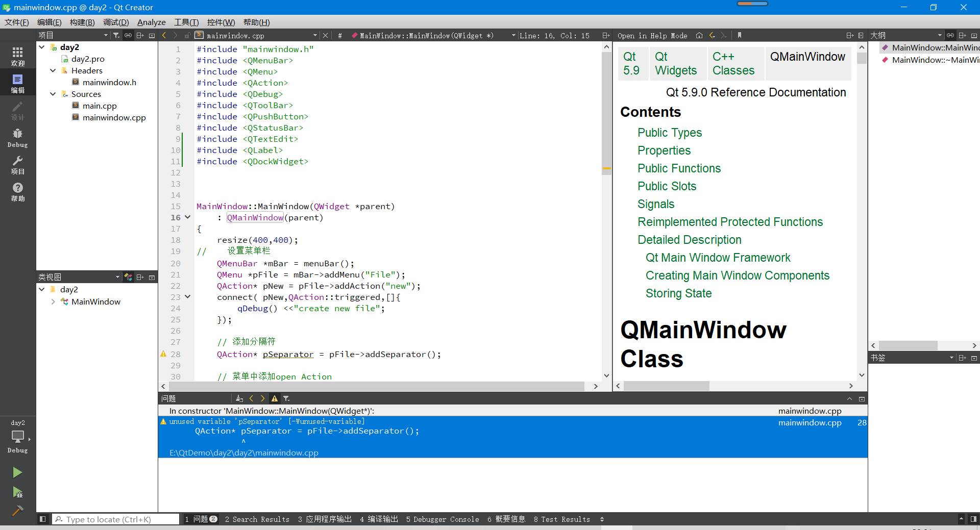The height and width of the screenshot is (530, 980).
Task: Maximize the issues output pane
Action: [862, 399]
